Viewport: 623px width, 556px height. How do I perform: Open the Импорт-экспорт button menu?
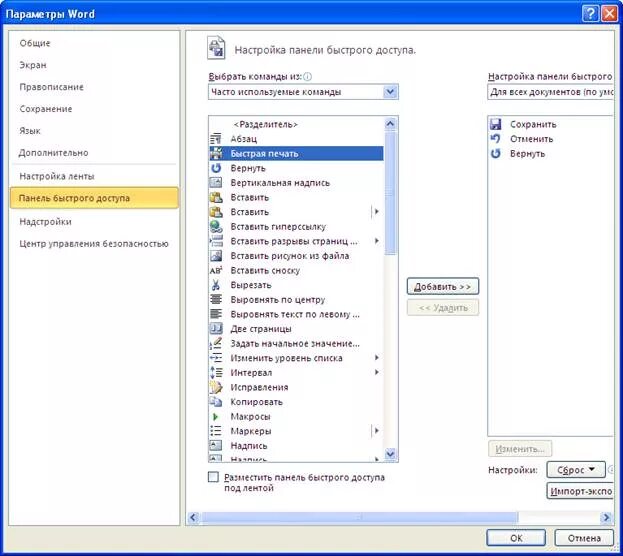point(580,491)
